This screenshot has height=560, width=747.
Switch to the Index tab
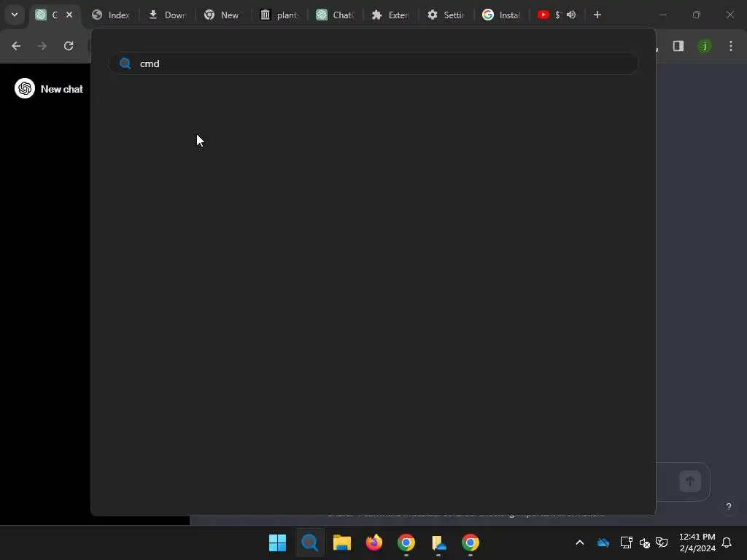(111, 15)
